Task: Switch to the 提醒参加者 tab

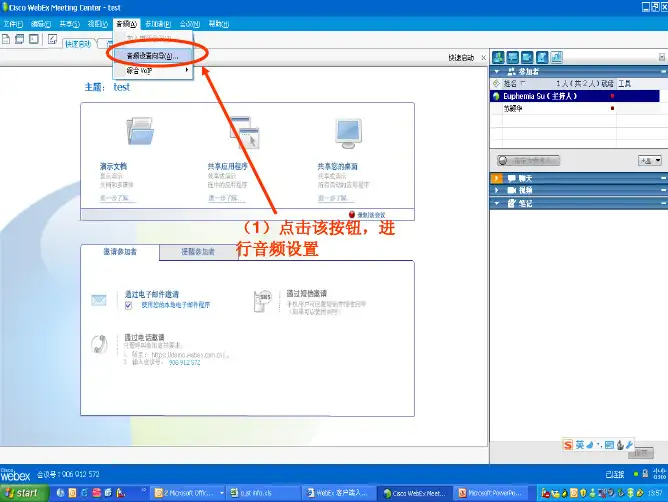Action: (197, 252)
